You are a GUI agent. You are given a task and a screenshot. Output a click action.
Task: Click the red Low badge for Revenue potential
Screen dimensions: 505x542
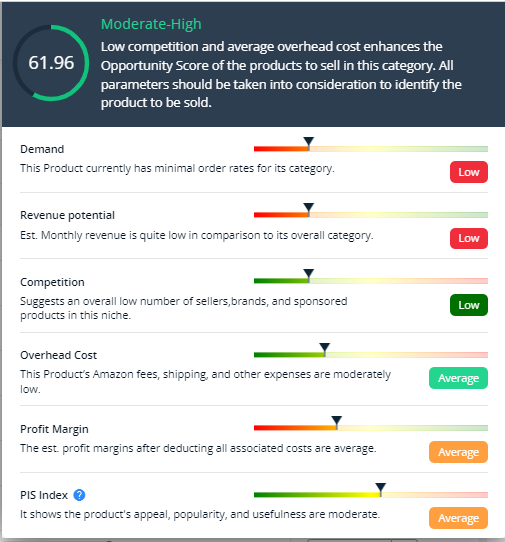(x=469, y=238)
